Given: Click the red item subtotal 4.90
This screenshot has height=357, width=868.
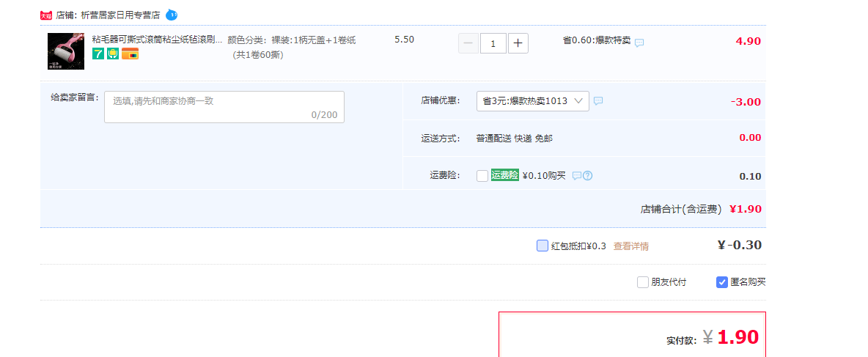Looking at the screenshot, I should coord(749,41).
